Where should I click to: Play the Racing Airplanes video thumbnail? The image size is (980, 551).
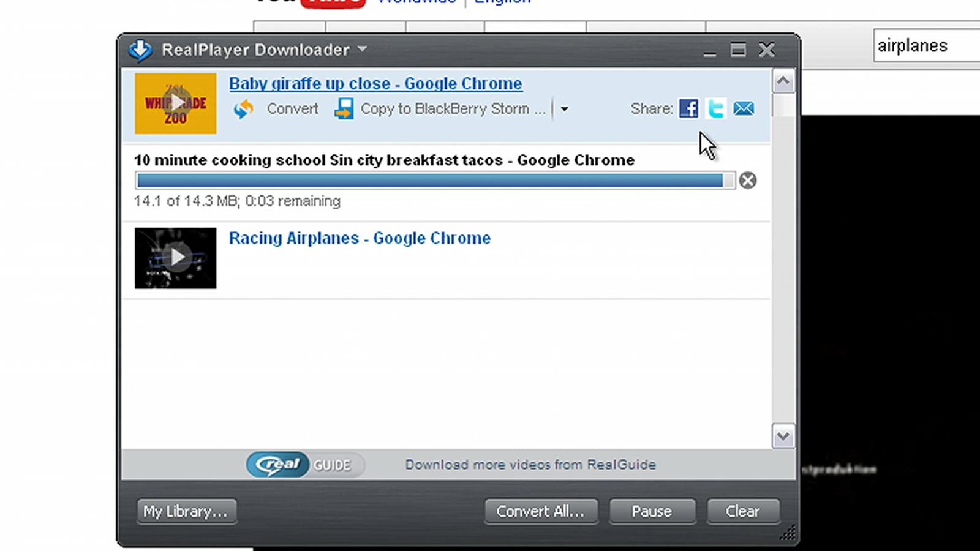176,258
